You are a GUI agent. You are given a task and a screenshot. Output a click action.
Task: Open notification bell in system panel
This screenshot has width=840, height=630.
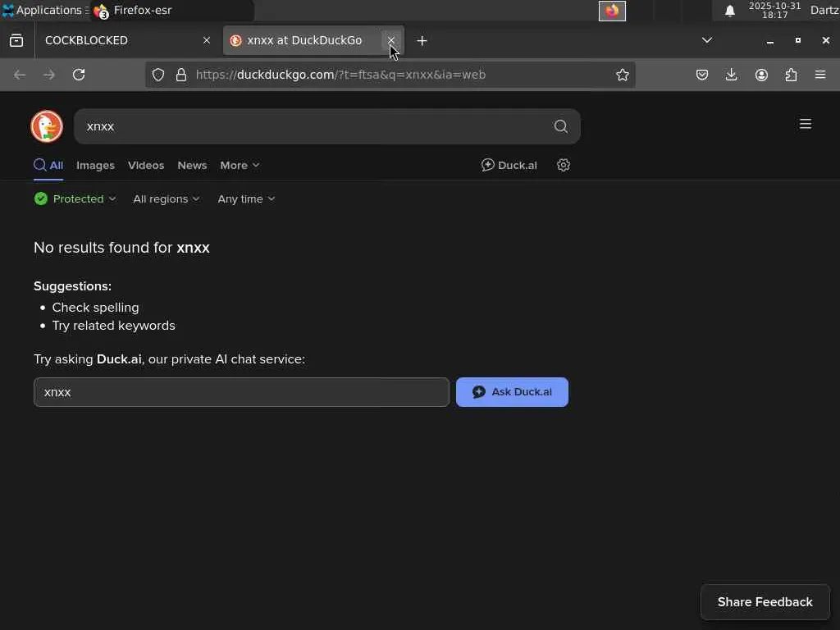click(729, 11)
